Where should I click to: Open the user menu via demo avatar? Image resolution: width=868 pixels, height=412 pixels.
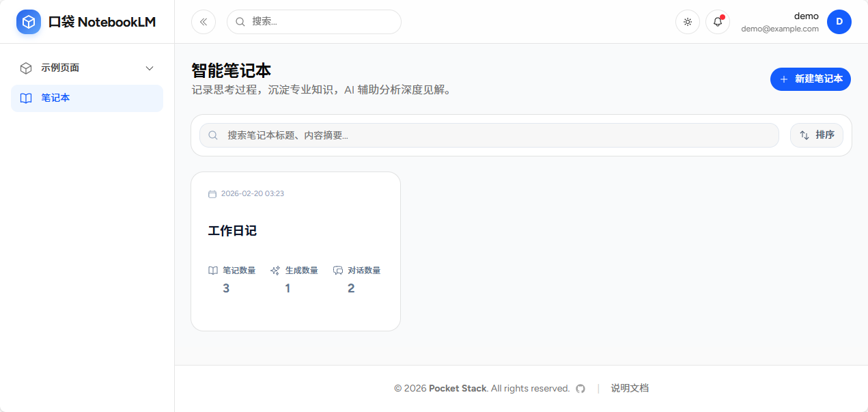click(x=839, y=21)
